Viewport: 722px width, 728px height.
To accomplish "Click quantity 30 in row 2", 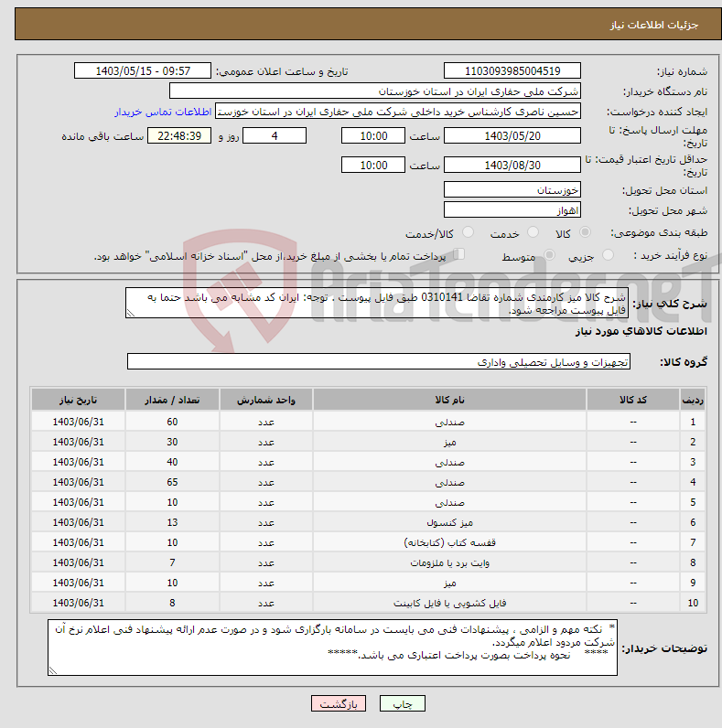I will 172,442.
